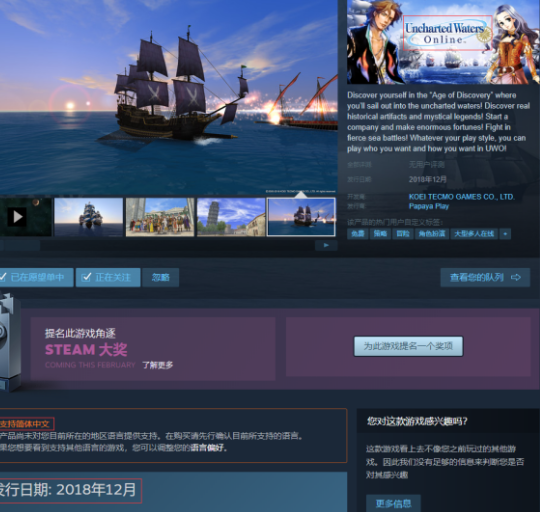
Task: Open the large sea battle screenshot
Action: [168, 97]
